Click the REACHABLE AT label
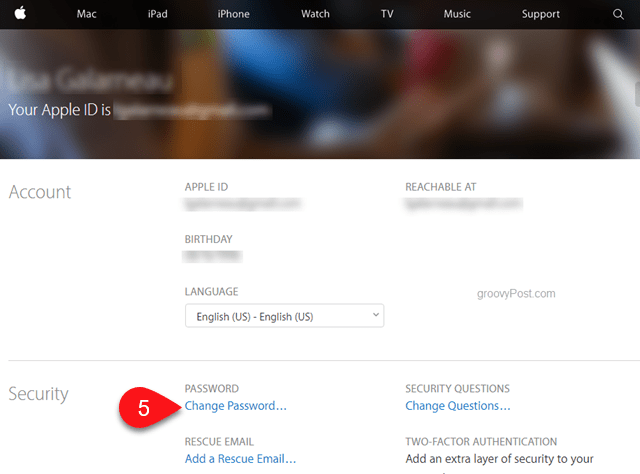The width and height of the screenshot is (640, 474). [x=441, y=187]
